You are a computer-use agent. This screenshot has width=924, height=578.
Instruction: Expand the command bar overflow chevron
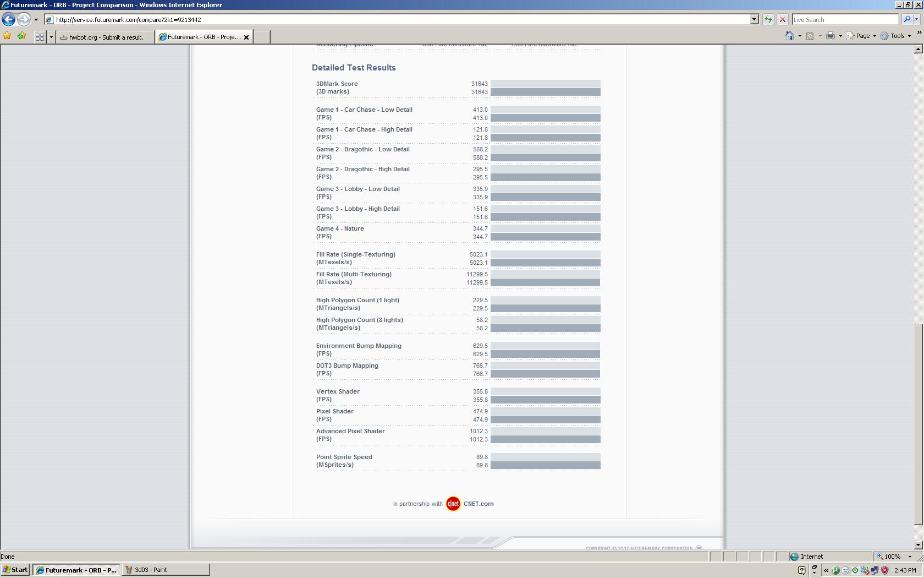919,32
